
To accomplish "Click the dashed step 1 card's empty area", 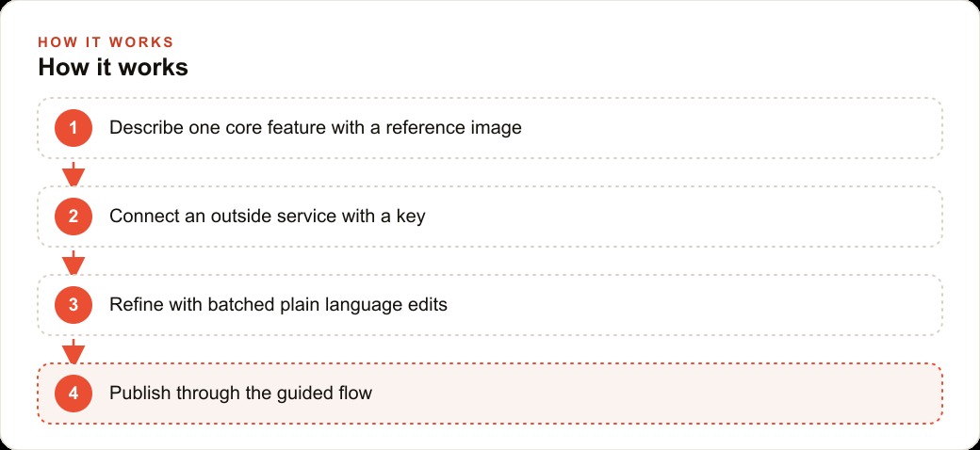I will pos(731,128).
